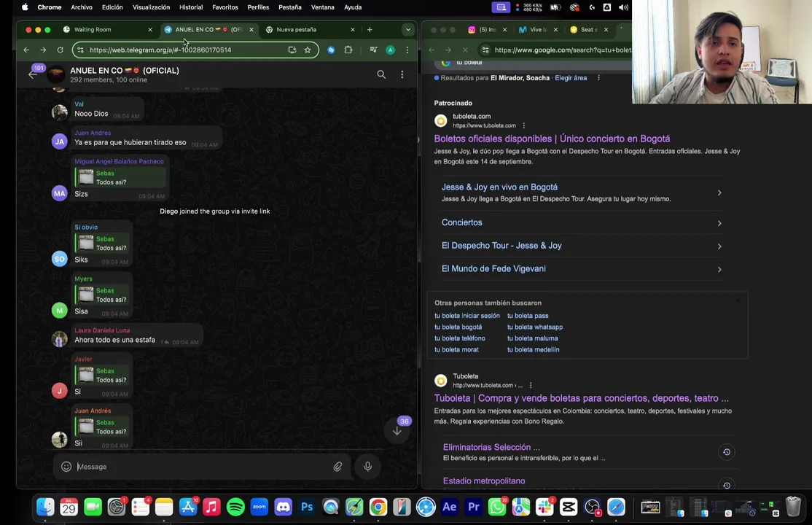The image size is (812, 525).
Task: Install app icon in Telegram address bar
Action: 292,50
